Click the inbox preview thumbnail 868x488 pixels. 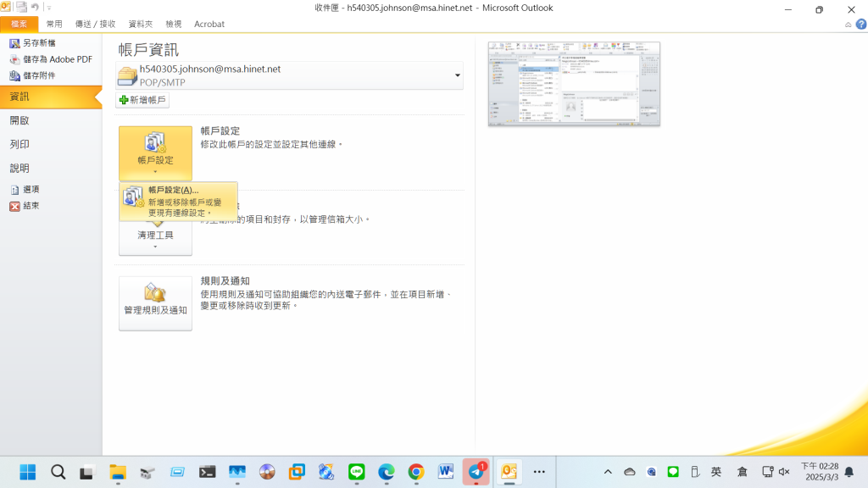pyautogui.click(x=574, y=84)
